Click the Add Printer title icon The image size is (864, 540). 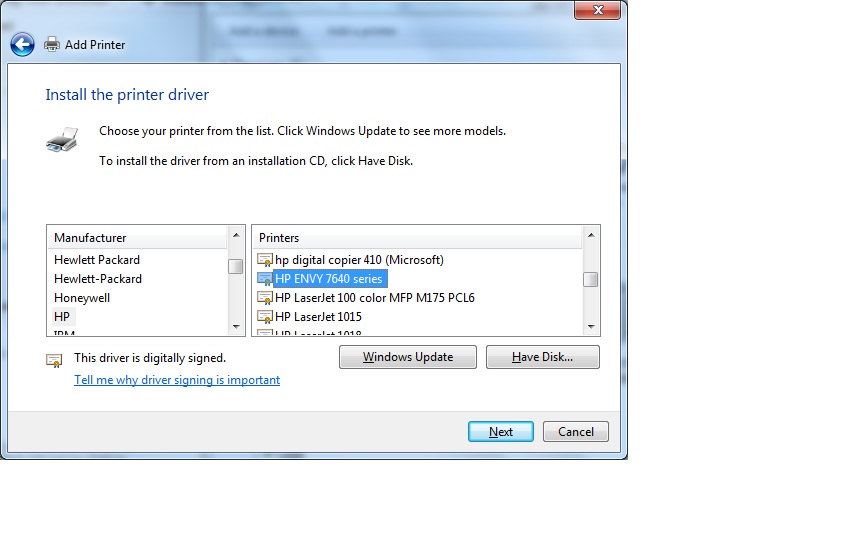pyautogui.click(x=52, y=44)
